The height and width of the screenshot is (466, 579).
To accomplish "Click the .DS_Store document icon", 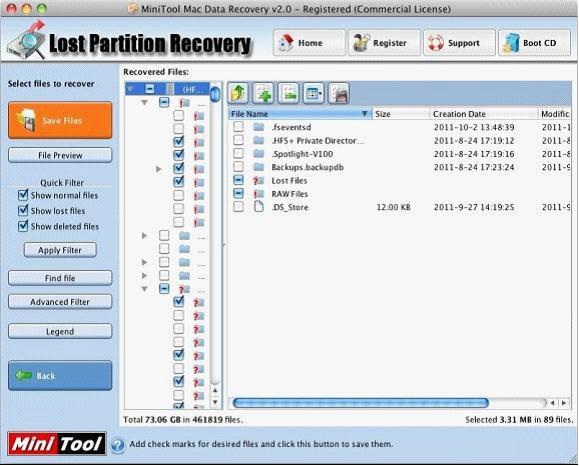I will (259, 207).
